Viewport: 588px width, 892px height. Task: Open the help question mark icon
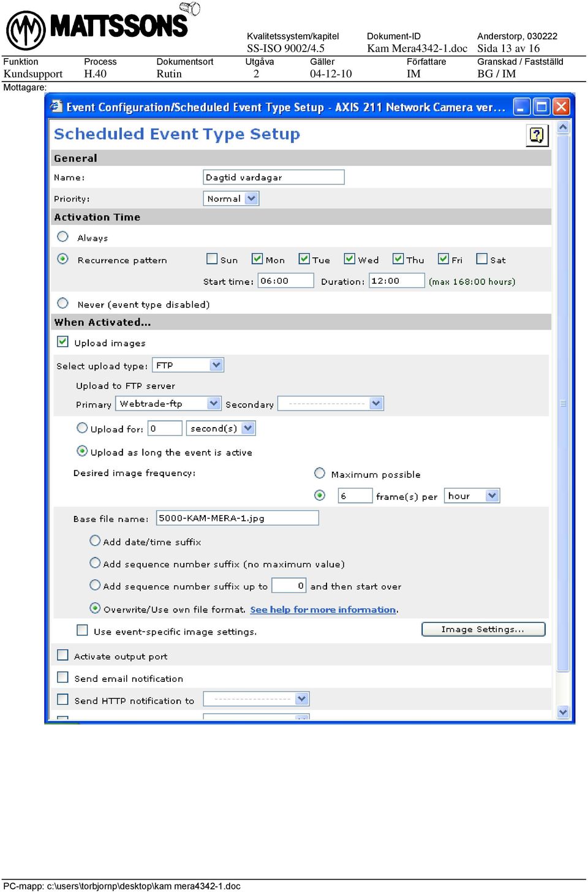click(x=537, y=135)
